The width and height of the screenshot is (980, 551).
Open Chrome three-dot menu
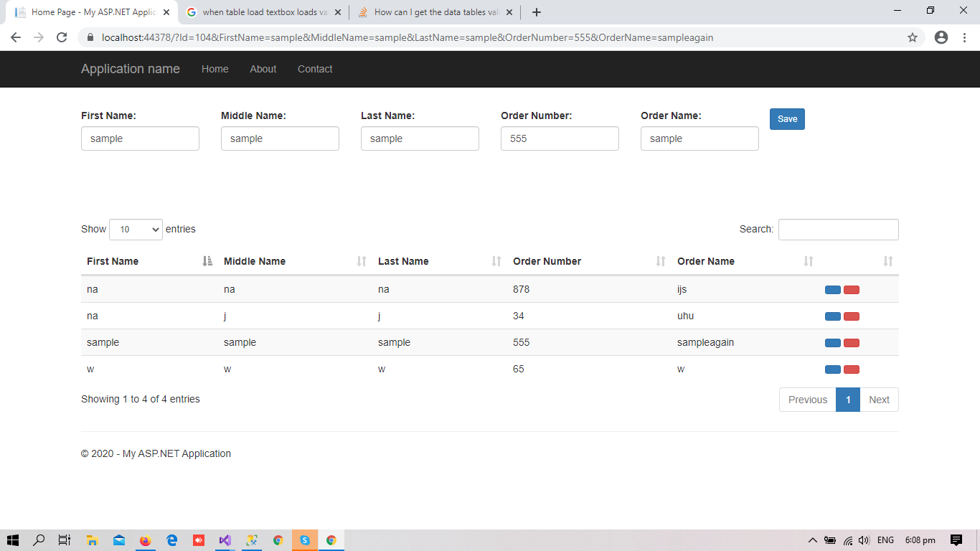964,37
